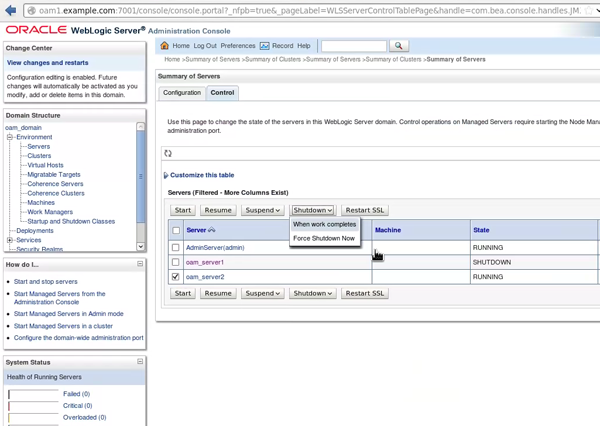Open Start and stop servers help link

click(46, 281)
